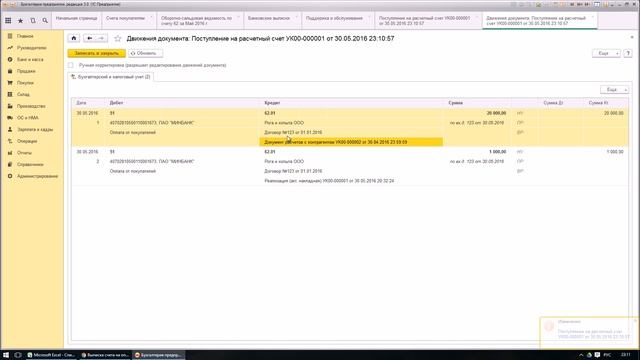
Task: Open the search magnifier in top toolbar
Action: (45, 20)
